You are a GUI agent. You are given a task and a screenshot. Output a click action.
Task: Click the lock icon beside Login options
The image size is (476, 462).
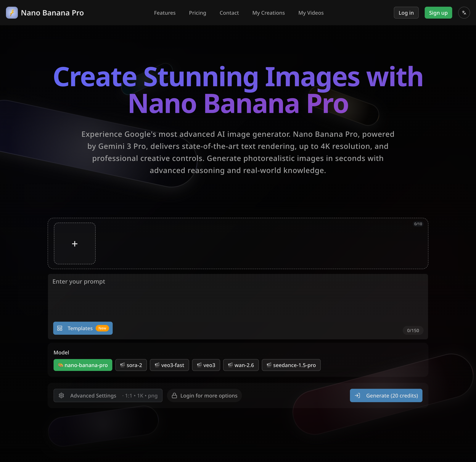pos(174,395)
